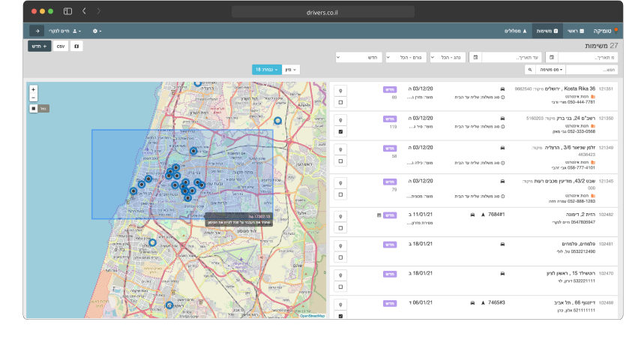This screenshot has width=644, height=349.
Task: Export tasks with CSV button
Action: click(61, 47)
